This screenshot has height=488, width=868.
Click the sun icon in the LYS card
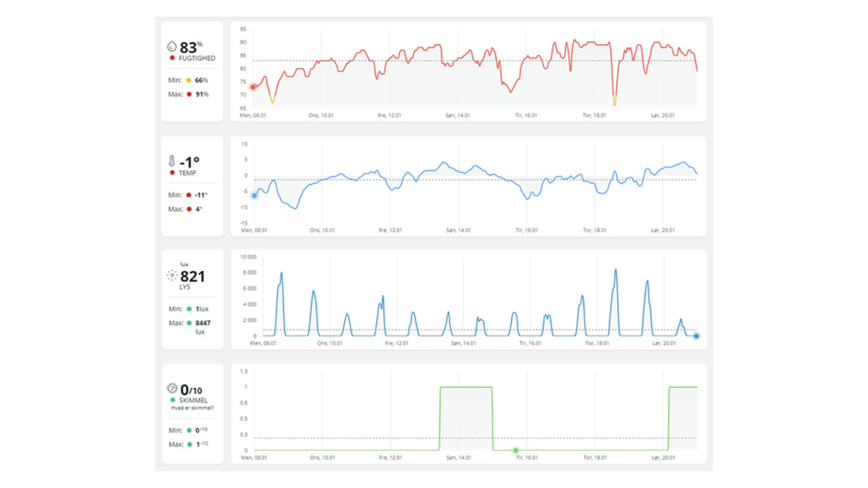coord(172,276)
